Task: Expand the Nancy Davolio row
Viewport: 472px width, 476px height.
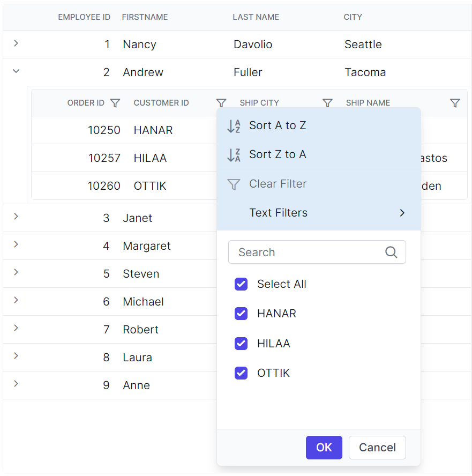Action: pyautogui.click(x=16, y=43)
